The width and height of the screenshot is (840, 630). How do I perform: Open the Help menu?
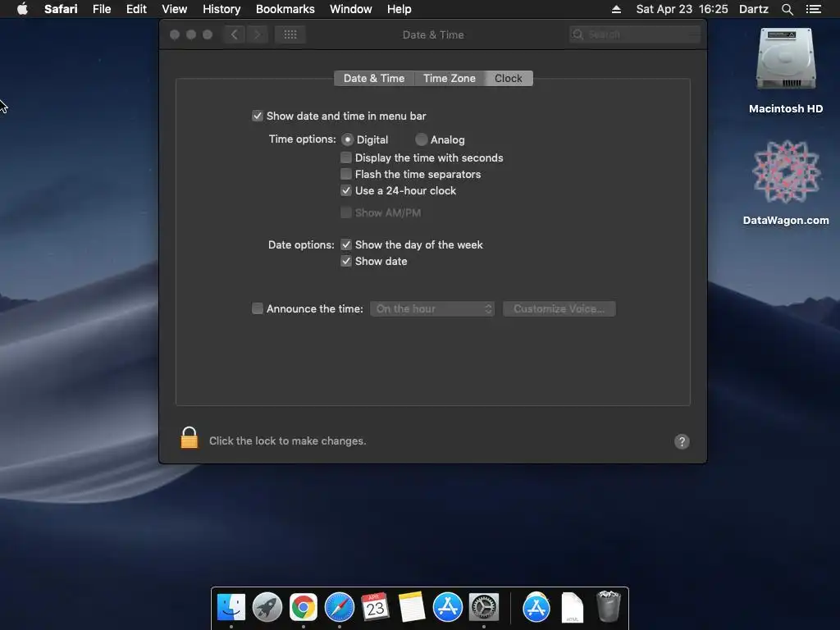tap(399, 9)
